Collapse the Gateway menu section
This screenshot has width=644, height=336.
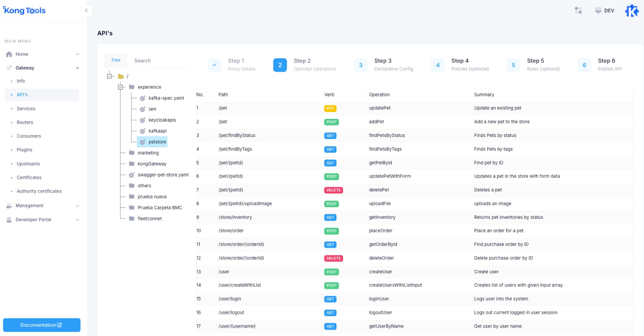[77, 68]
